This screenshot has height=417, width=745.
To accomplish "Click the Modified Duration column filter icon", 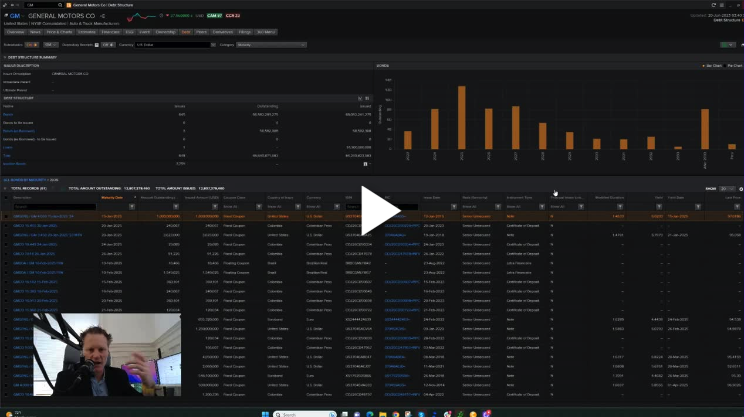I will (620, 207).
